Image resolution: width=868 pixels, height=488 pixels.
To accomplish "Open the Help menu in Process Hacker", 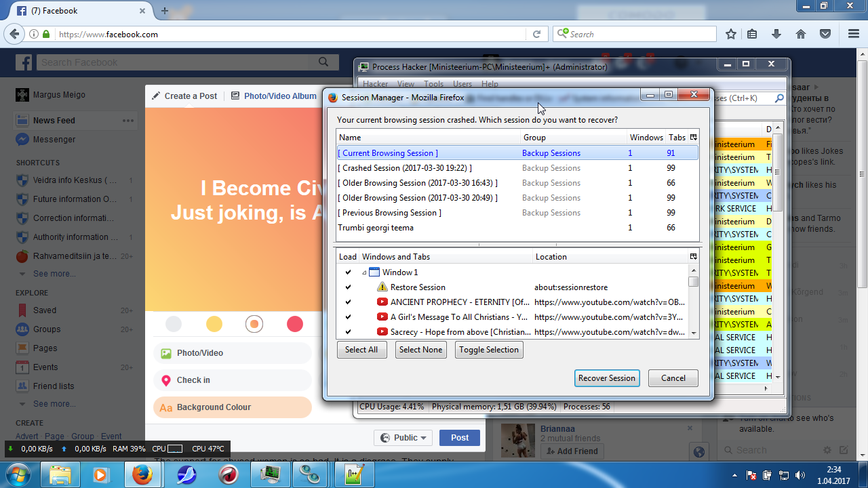I will tap(490, 84).
